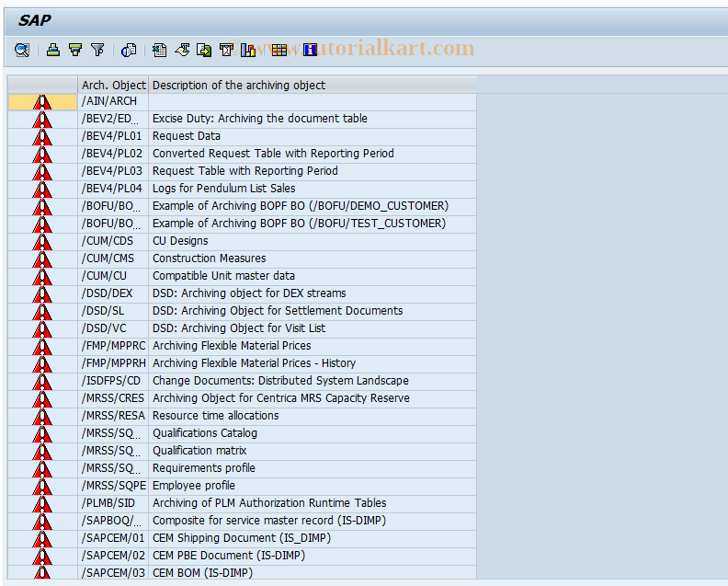
Task: Click the 'Qualification matrix' description
Action: [199, 451]
